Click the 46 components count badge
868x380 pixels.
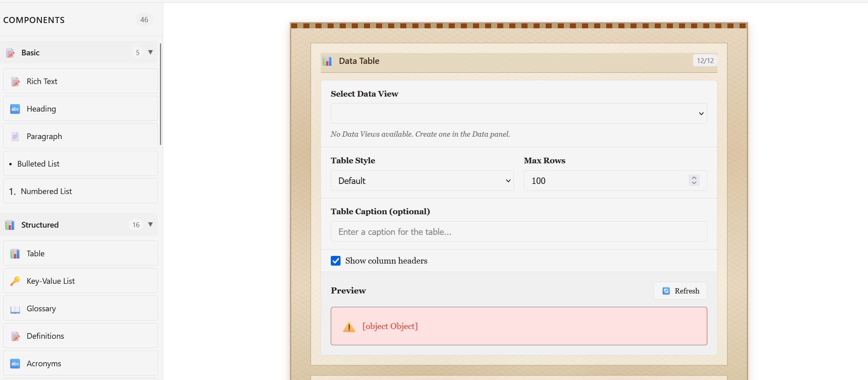coord(144,20)
